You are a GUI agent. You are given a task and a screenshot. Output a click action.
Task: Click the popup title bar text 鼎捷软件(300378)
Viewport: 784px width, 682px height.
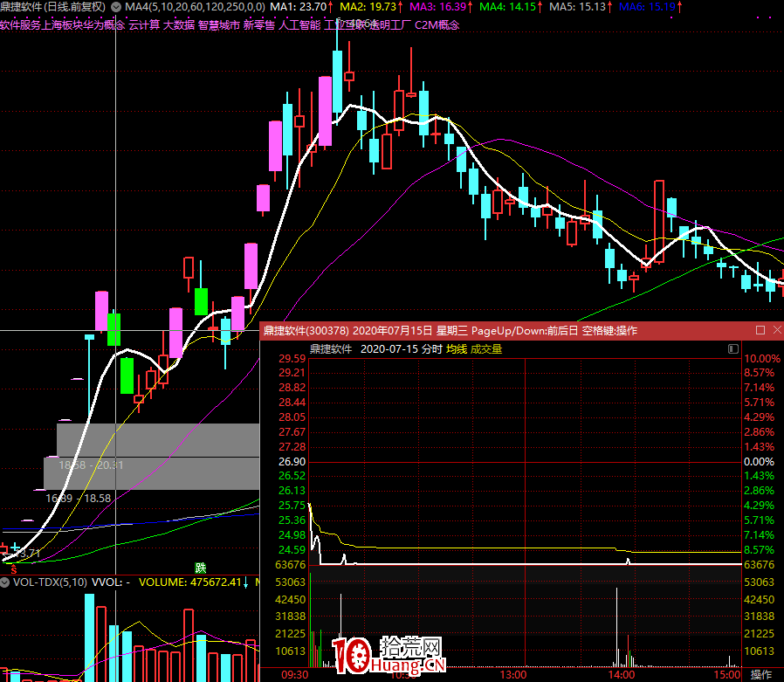pos(306,330)
